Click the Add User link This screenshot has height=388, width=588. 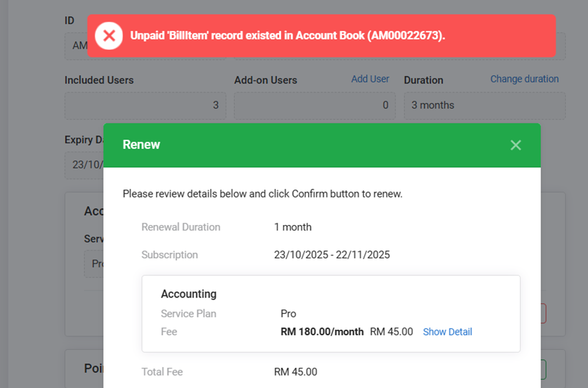tap(370, 79)
